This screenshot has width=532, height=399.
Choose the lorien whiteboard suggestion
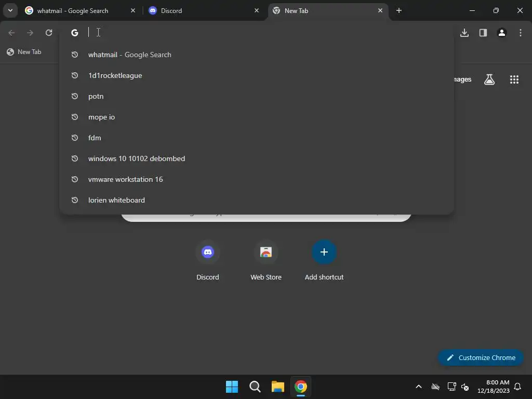257,200
